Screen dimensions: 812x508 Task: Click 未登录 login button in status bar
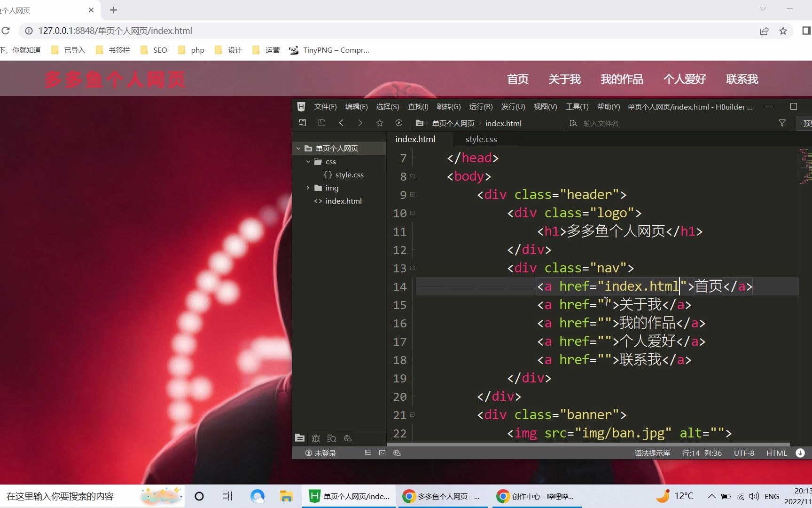point(320,453)
